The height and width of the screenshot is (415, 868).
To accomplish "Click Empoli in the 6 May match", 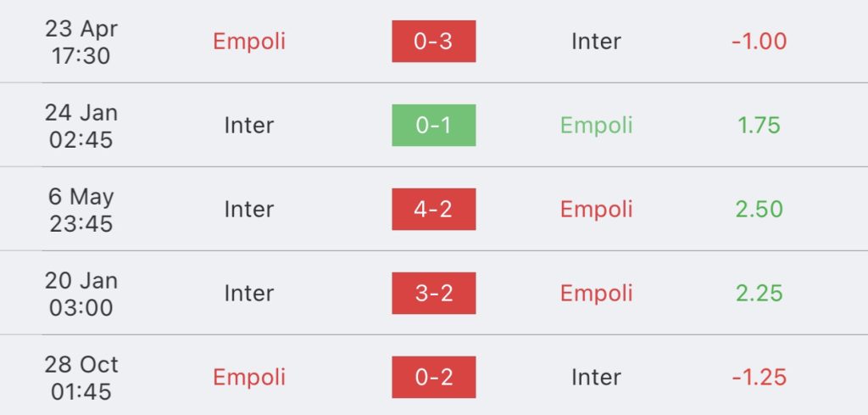I will [596, 210].
